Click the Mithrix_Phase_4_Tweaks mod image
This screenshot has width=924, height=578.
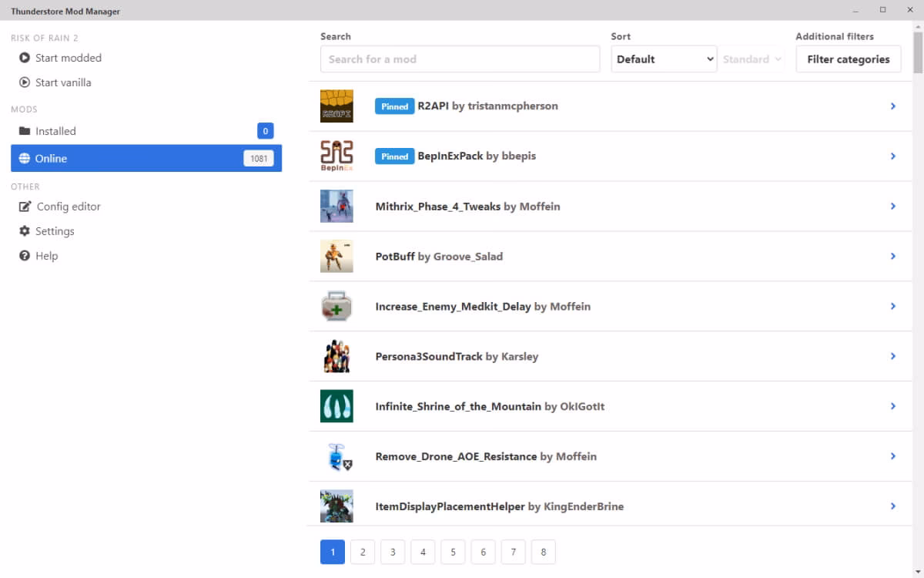point(336,207)
